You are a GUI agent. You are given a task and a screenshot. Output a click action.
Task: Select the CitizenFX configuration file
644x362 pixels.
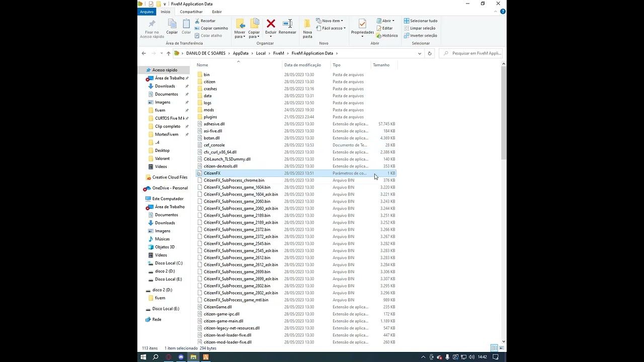pyautogui.click(x=296, y=173)
